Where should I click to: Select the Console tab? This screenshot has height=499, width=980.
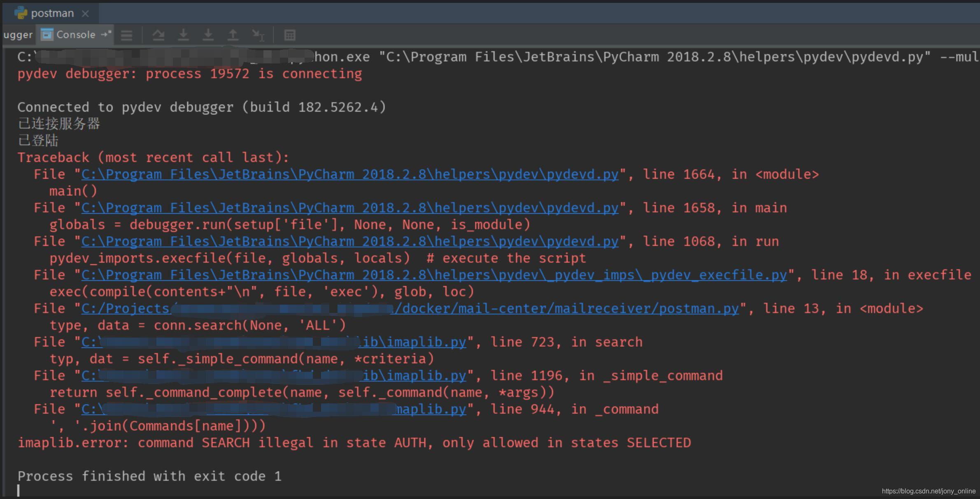[75, 35]
